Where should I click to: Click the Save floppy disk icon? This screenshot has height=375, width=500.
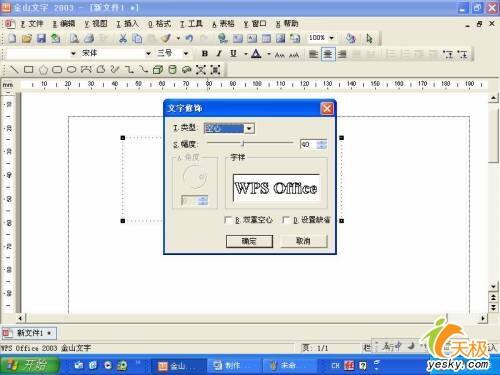point(41,38)
